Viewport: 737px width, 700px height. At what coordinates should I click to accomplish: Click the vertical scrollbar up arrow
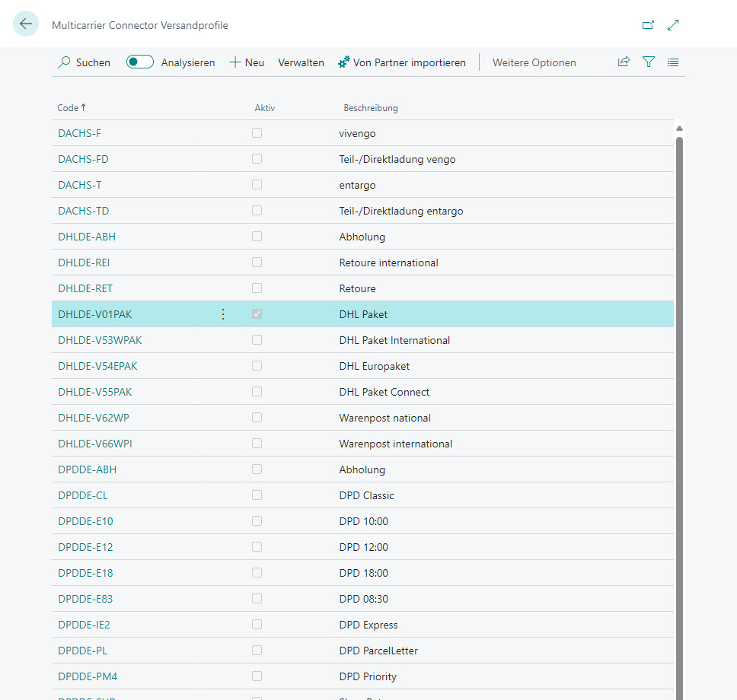click(679, 129)
